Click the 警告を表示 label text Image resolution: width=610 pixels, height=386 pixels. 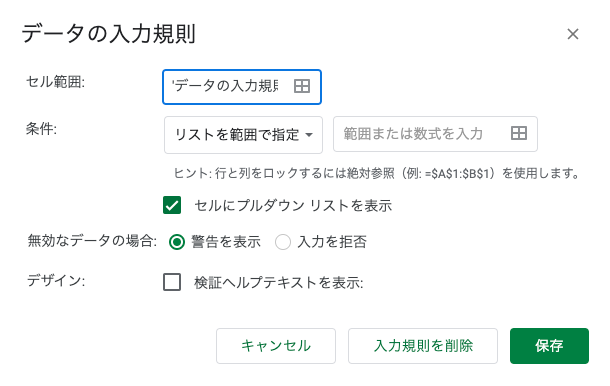point(226,242)
